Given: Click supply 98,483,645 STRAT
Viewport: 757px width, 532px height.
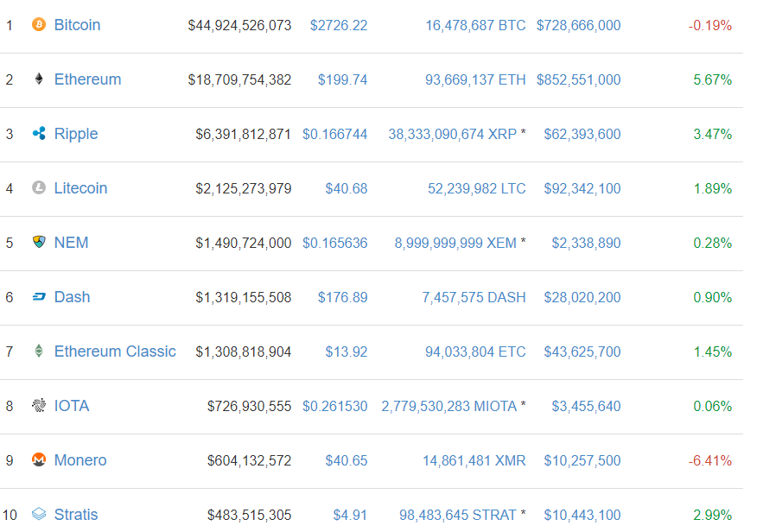Looking at the screenshot, I should coord(458,516).
